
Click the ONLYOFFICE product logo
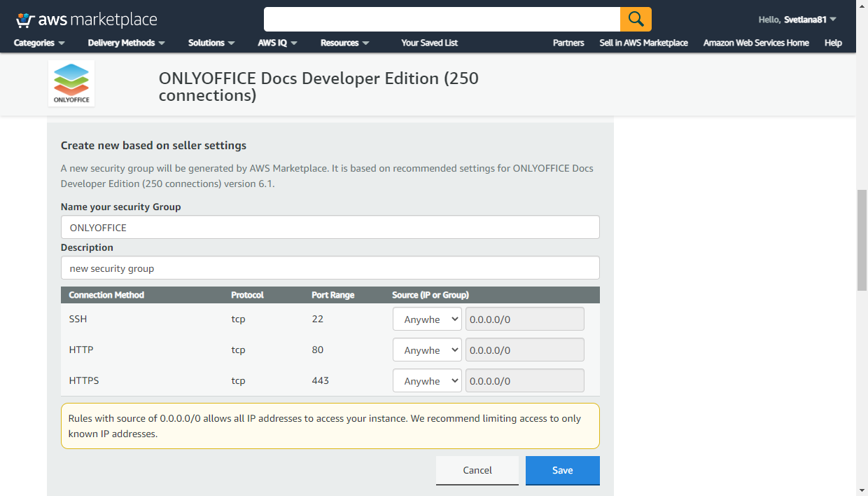pyautogui.click(x=71, y=82)
